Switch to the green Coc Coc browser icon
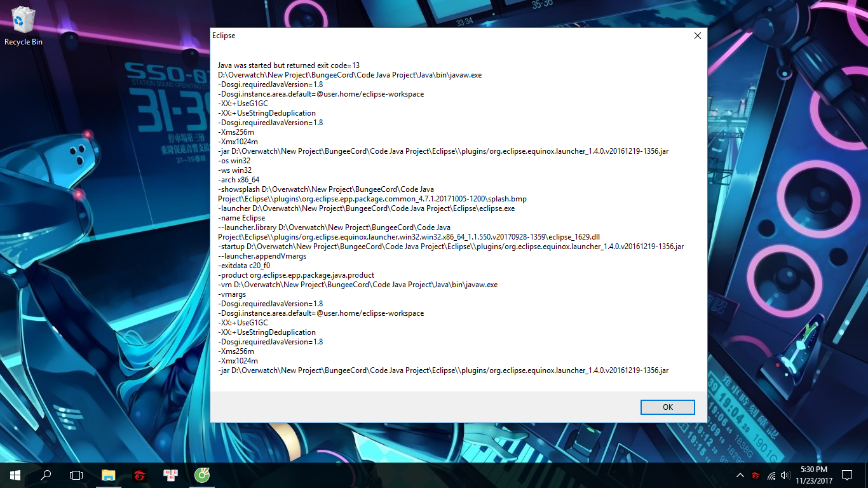Image resolution: width=868 pixels, height=488 pixels. [x=201, y=475]
